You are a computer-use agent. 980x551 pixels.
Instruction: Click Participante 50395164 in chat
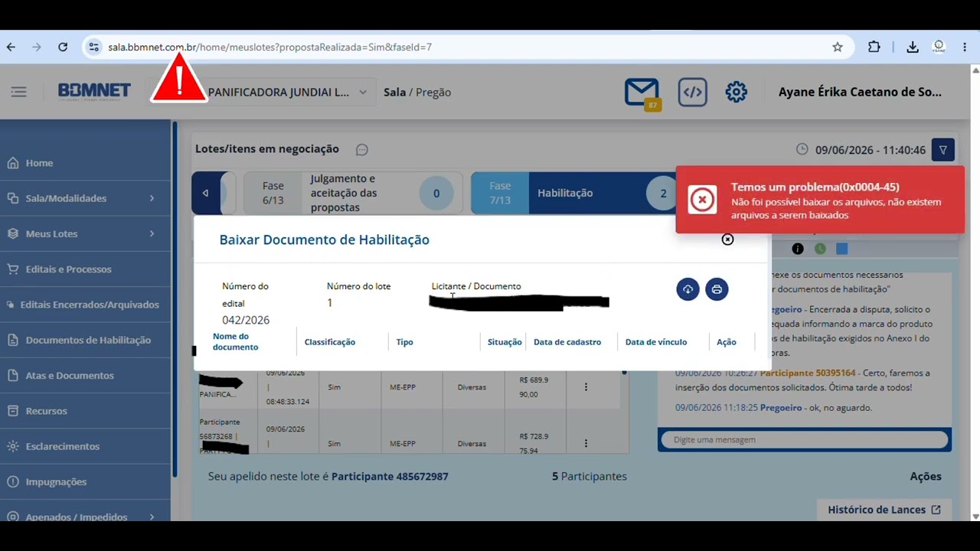pos(808,373)
